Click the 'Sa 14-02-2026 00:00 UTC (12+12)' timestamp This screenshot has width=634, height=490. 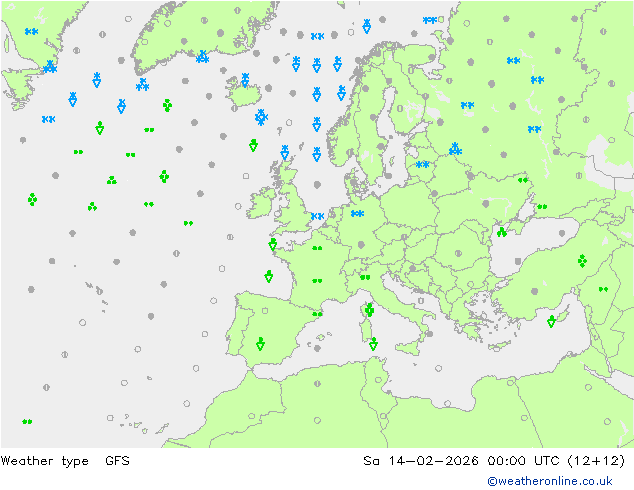pyautogui.click(x=494, y=460)
